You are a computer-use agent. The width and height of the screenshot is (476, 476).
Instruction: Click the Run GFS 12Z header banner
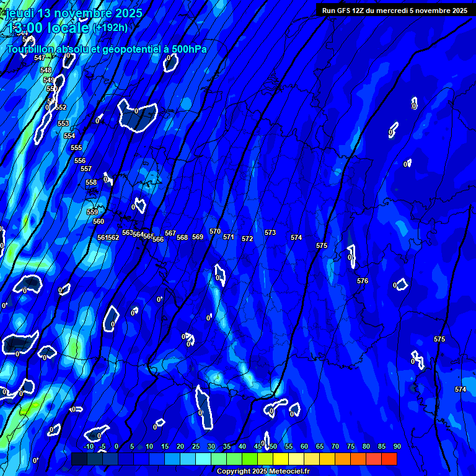[x=395, y=11]
